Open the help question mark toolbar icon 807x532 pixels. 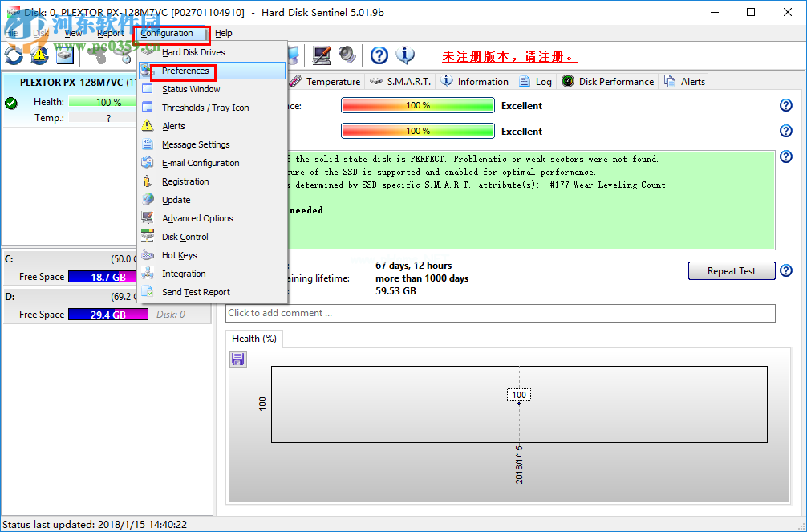coord(378,55)
